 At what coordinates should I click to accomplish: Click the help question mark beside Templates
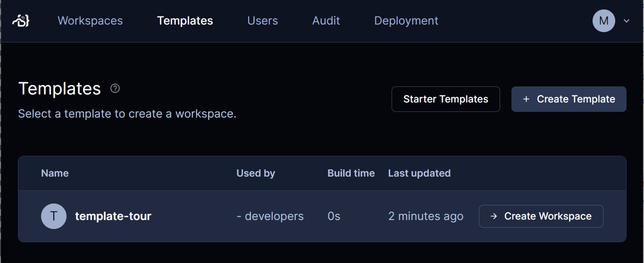coord(115,88)
